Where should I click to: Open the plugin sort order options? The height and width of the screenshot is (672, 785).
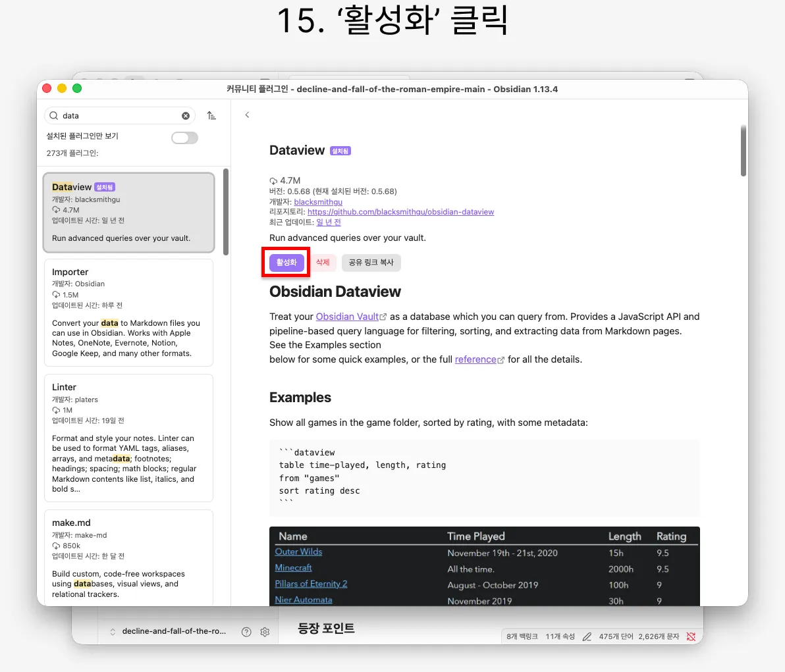[211, 116]
